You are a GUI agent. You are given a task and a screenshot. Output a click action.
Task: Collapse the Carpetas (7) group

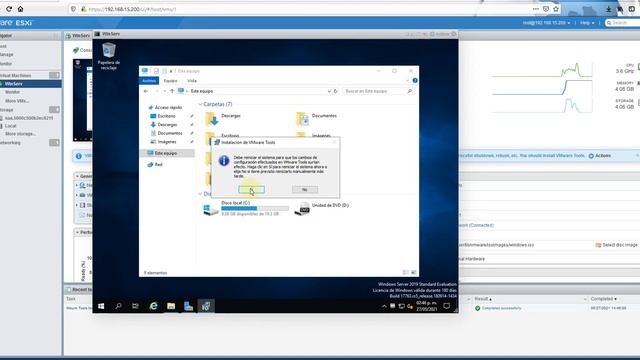(200, 104)
